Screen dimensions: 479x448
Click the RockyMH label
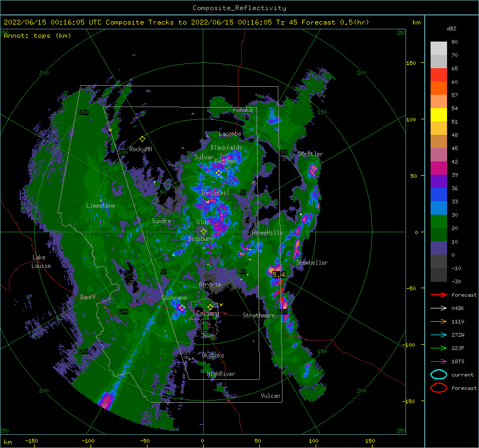tap(141, 149)
